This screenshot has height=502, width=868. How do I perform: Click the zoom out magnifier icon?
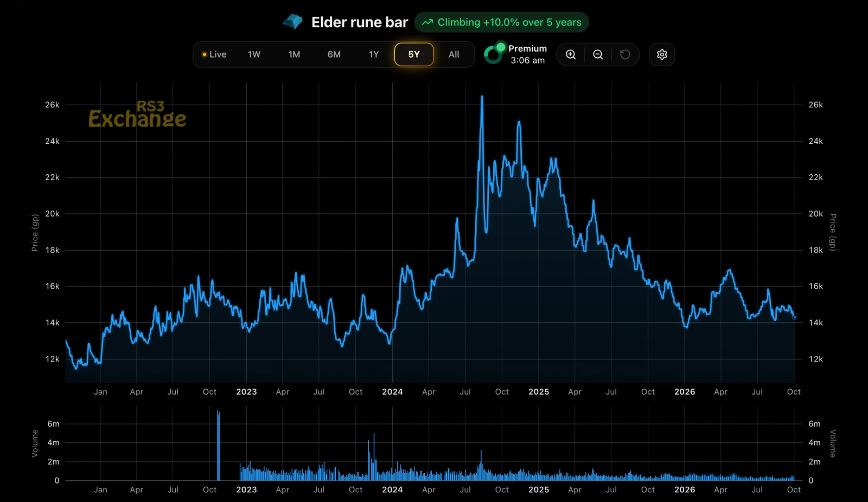tap(598, 54)
